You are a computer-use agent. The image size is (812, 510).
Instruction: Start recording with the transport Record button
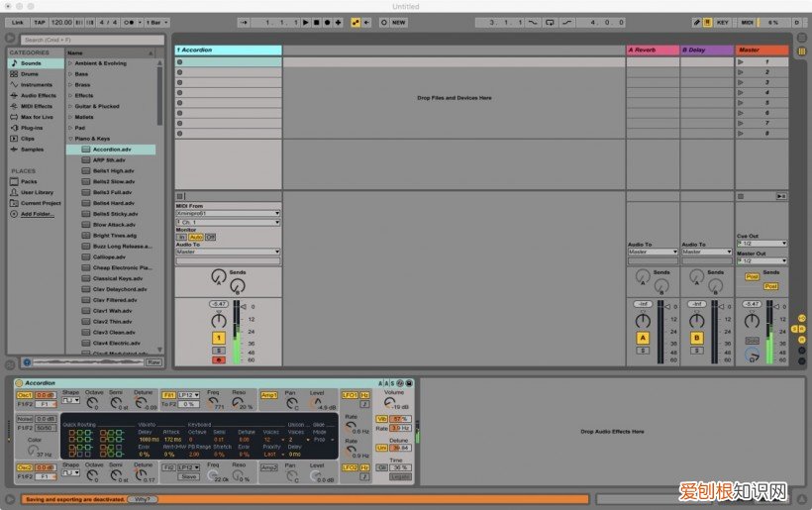[327, 22]
